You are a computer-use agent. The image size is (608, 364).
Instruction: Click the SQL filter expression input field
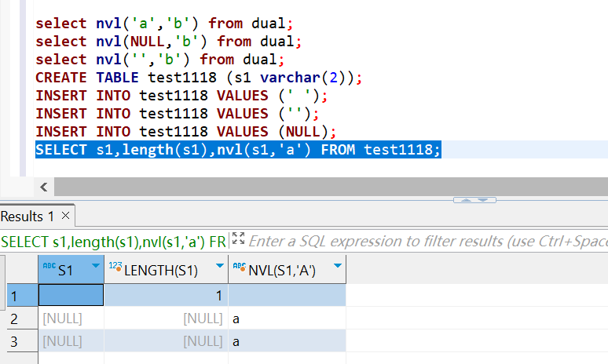click(x=424, y=241)
